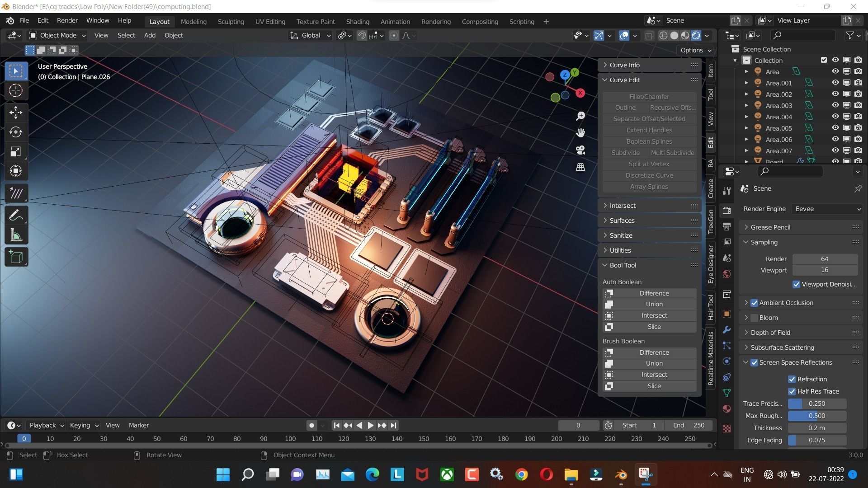Expand the Depth of Field panel
This screenshot has height=488, width=868.
[801, 333]
